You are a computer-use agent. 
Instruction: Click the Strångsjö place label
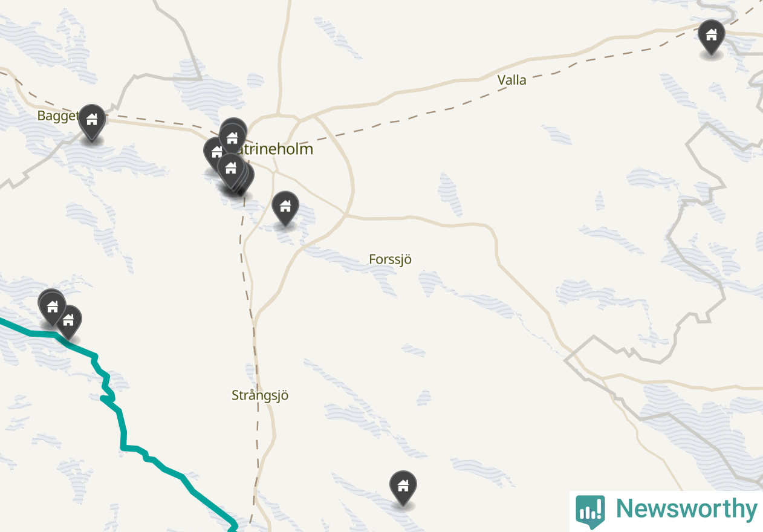260,395
